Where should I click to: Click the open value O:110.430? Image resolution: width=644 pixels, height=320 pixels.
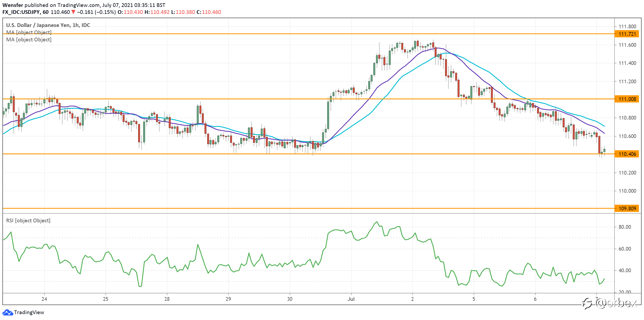tap(130, 12)
